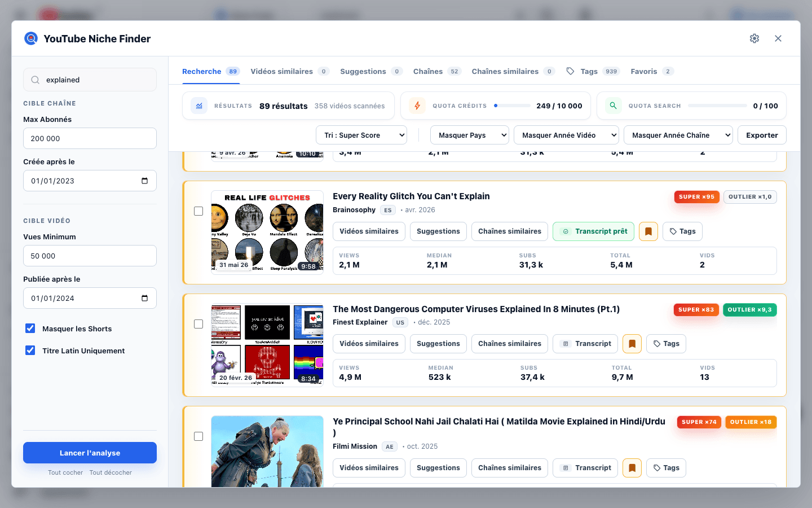Click the quota search progress bar

(717, 106)
